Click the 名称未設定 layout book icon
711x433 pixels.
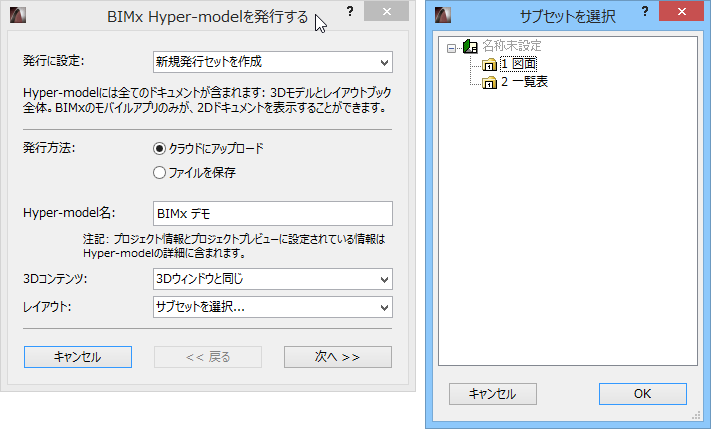click(470, 46)
